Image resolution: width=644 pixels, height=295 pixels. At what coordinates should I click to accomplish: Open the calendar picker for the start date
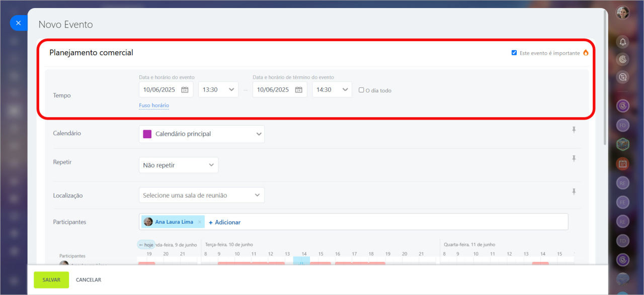pyautogui.click(x=185, y=89)
